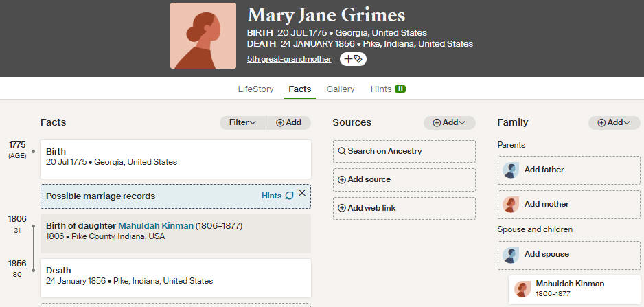Open the Hints leaf icon link

pos(290,196)
